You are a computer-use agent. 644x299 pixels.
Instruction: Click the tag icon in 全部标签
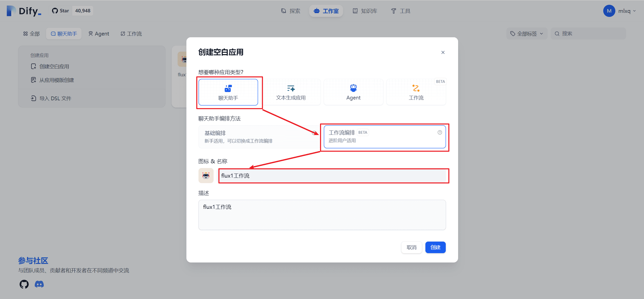point(512,34)
